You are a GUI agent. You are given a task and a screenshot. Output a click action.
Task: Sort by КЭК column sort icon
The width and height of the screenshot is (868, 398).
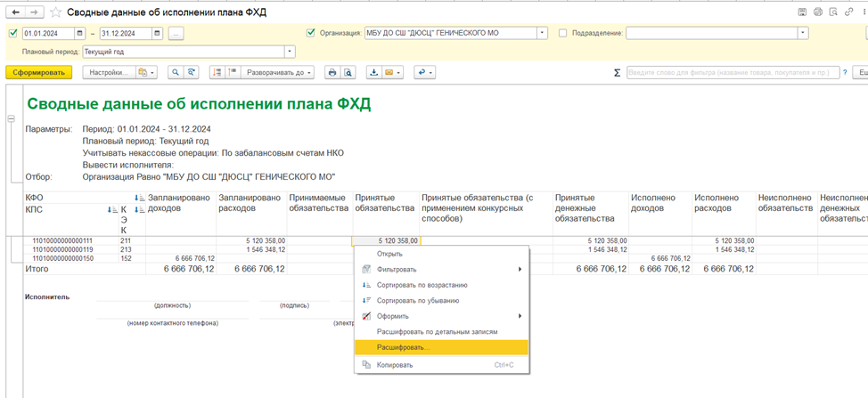point(139,209)
